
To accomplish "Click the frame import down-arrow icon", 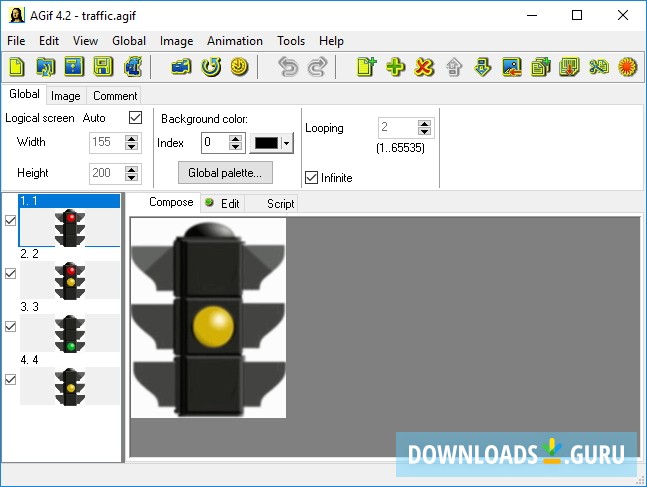I will pyautogui.click(x=569, y=67).
